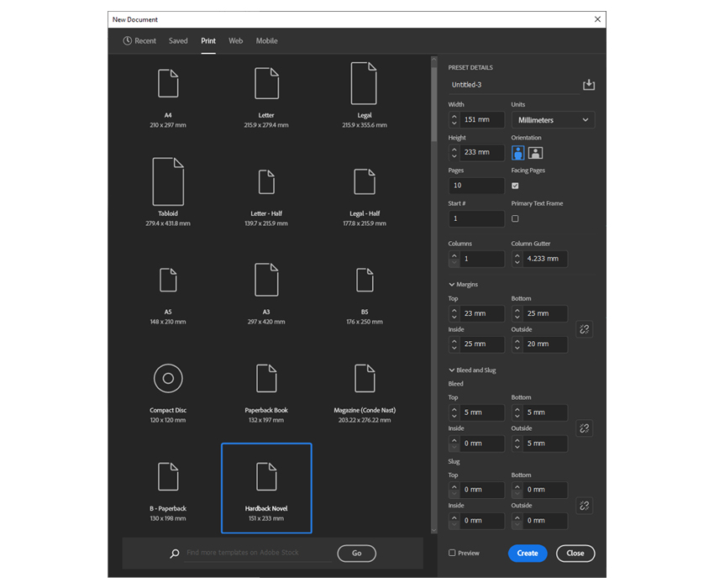Increase the Column Gutter stepper
714x588 pixels.
click(x=517, y=255)
